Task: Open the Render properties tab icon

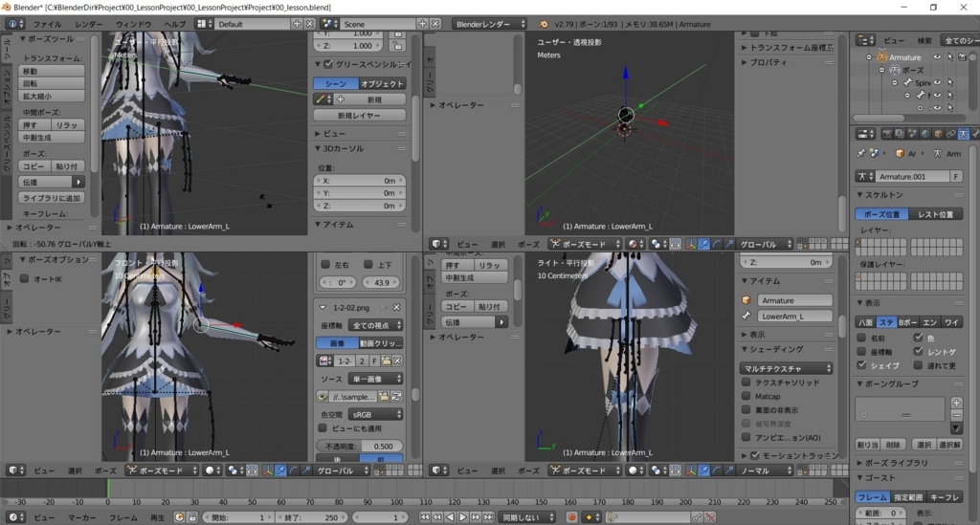Action: [x=886, y=134]
